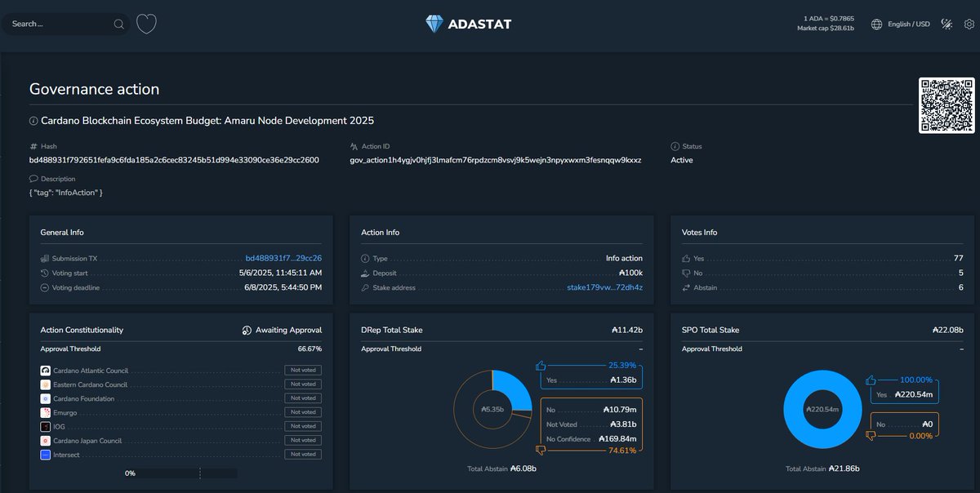Click the Yes vote count 77
The width and height of the screenshot is (980, 493).
click(x=959, y=258)
